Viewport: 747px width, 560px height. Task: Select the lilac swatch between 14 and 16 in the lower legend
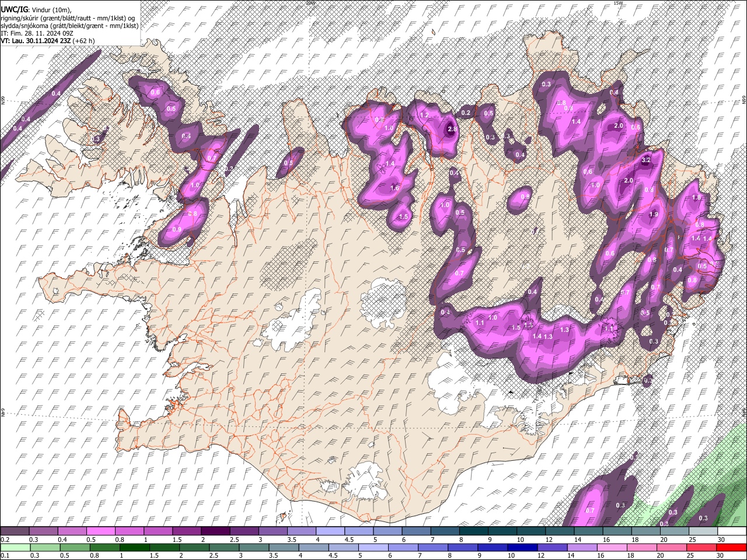(x=582, y=547)
